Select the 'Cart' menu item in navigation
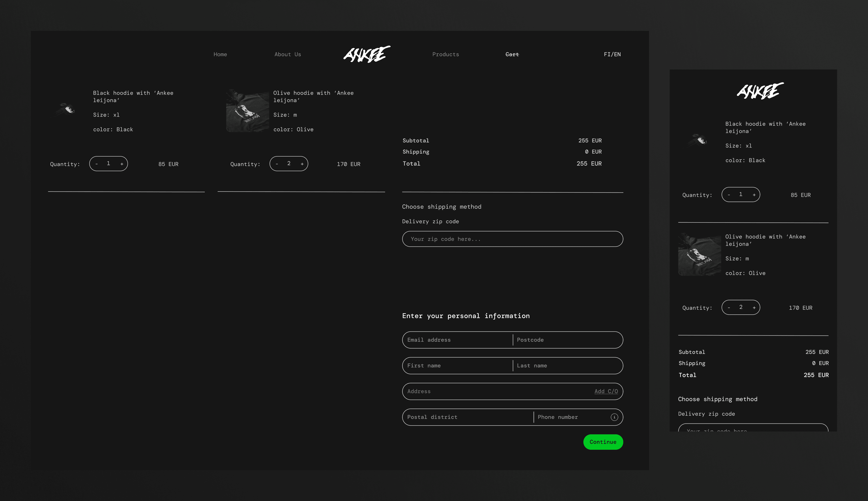The image size is (868, 501). (x=512, y=54)
